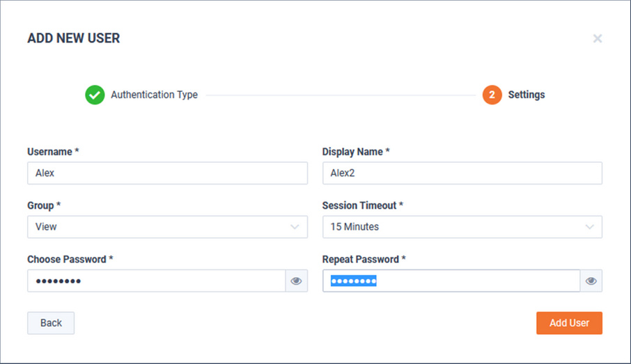Select the Settings step label

tap(526, 95)
